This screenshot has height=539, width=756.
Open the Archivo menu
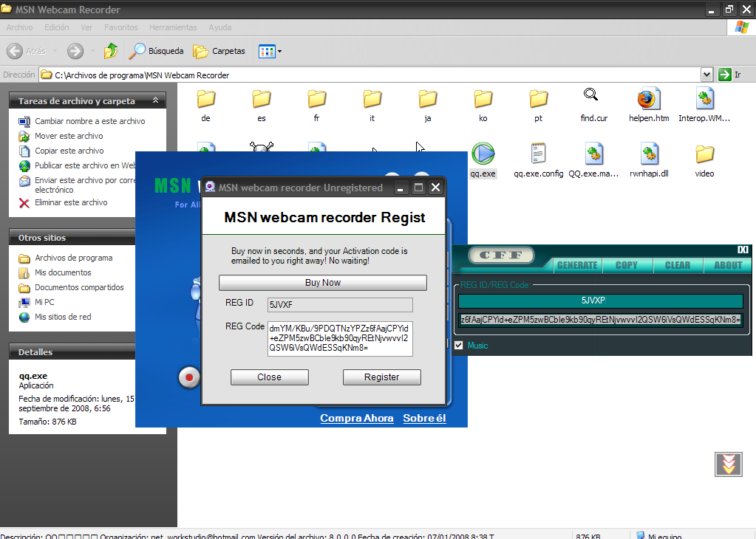(18, 27)
